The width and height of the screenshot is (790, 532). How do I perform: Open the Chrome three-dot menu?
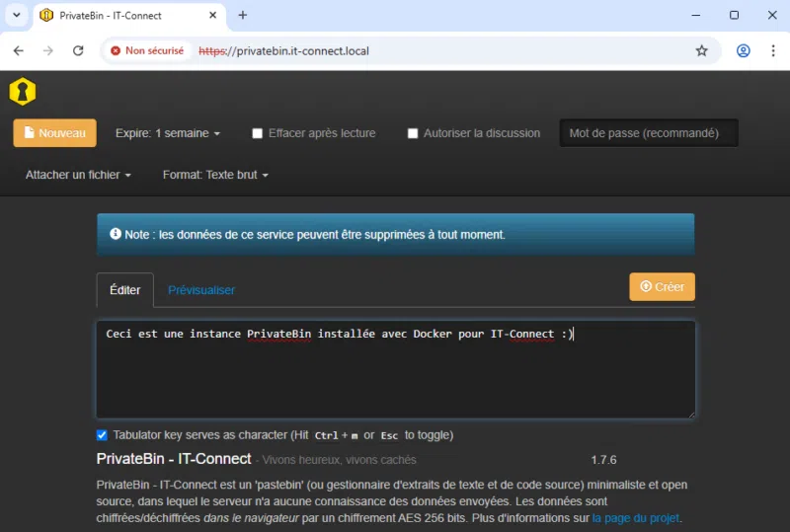(x=773, y=51)
